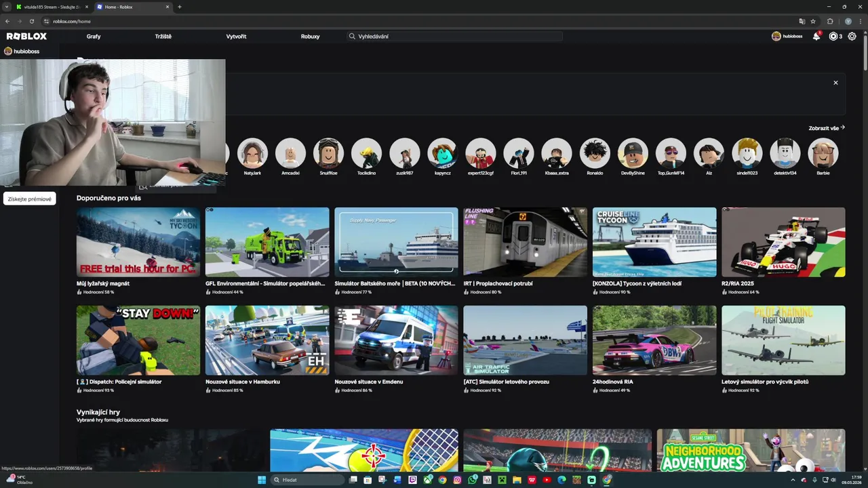The height and width of the screenshot is (488, 868).
Task: Open friend zuzik987's avatar
Action: (x=405, y=153)
